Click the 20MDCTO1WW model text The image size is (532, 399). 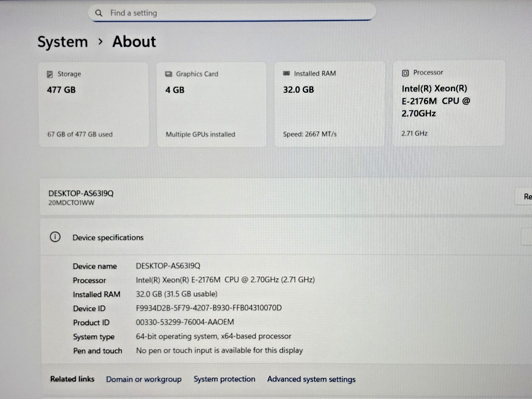tap(71, 202)
